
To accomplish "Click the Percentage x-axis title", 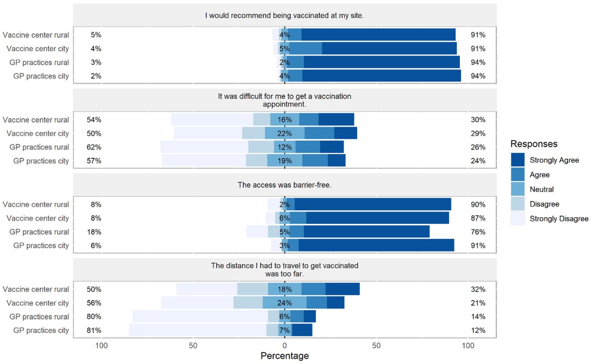I will pyautogui.click(x=284, y=356).
